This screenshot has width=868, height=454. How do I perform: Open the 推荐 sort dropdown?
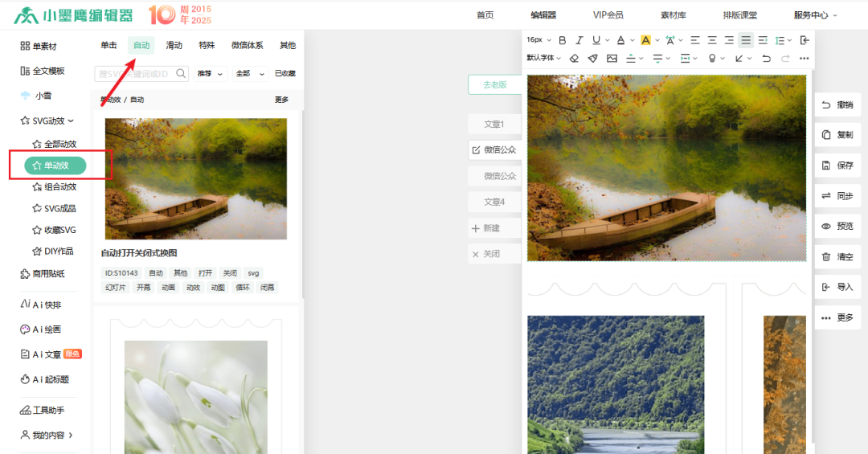point(211,73)
